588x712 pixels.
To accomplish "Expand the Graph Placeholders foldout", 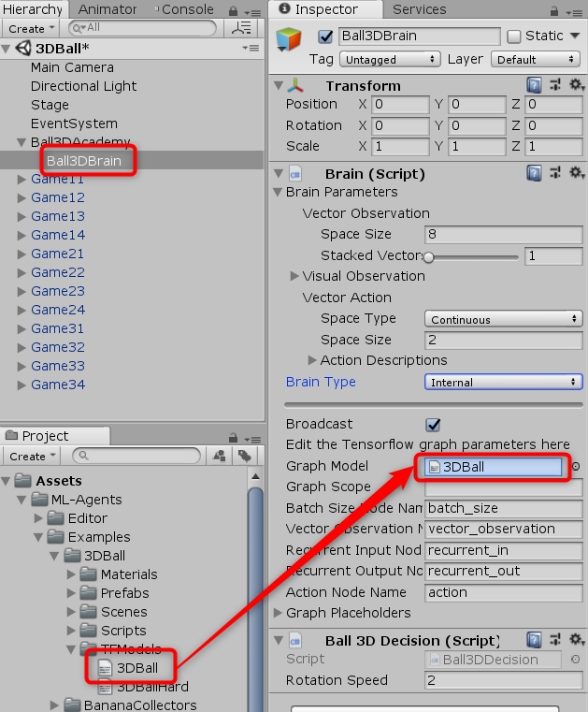I will (x=278, y=613).
